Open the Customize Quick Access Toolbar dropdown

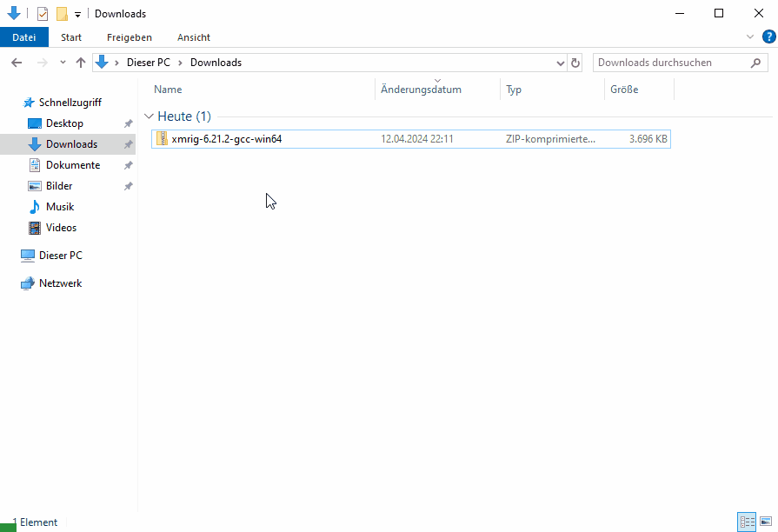point(77,15)
